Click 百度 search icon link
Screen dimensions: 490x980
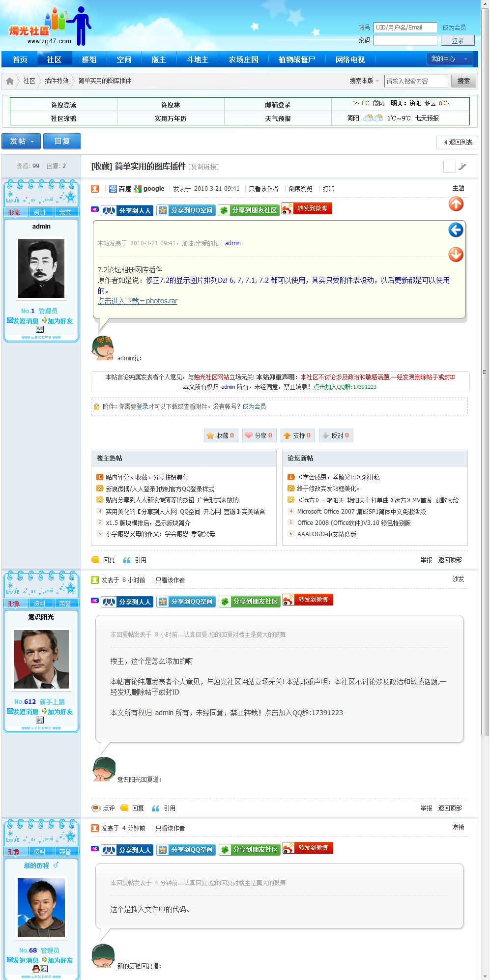[120, 189]
